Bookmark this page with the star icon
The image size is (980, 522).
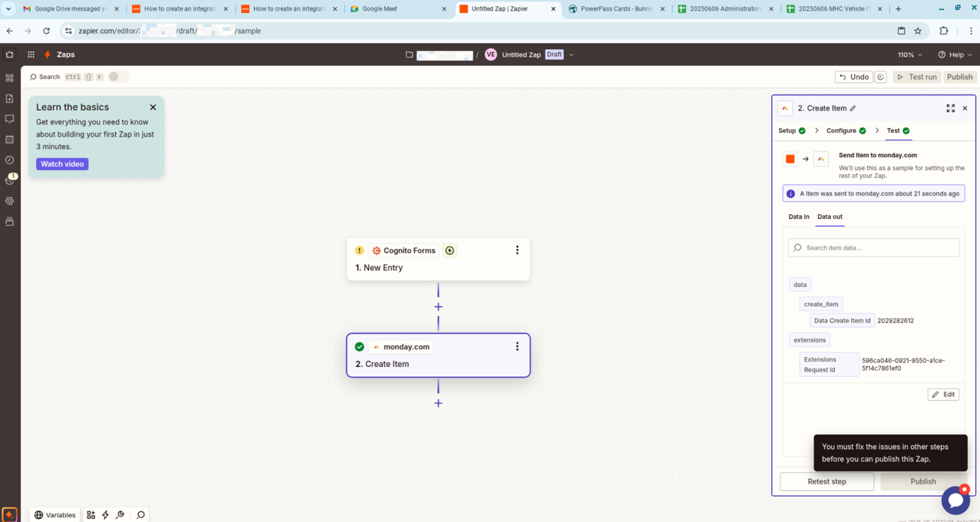[x=918, y=31]
